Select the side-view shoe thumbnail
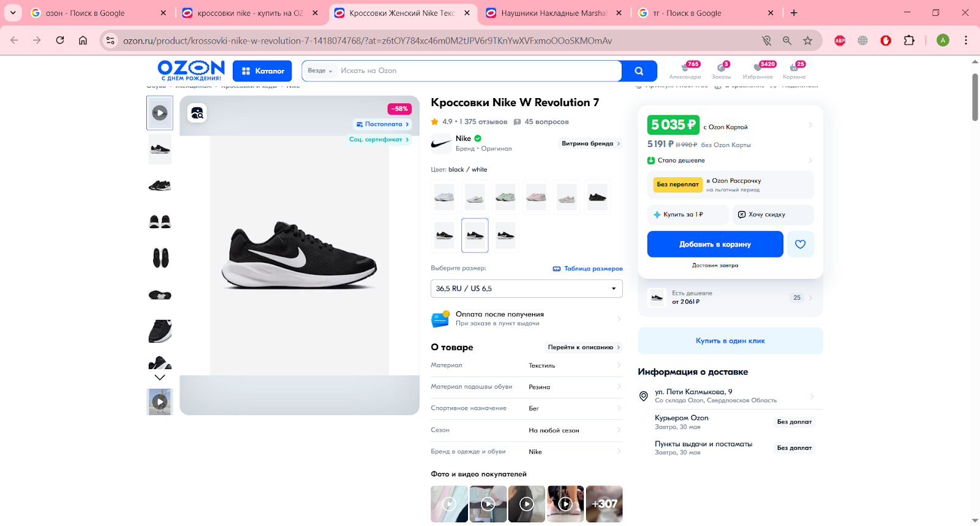980x526 pixels. [x=160, y=149]
